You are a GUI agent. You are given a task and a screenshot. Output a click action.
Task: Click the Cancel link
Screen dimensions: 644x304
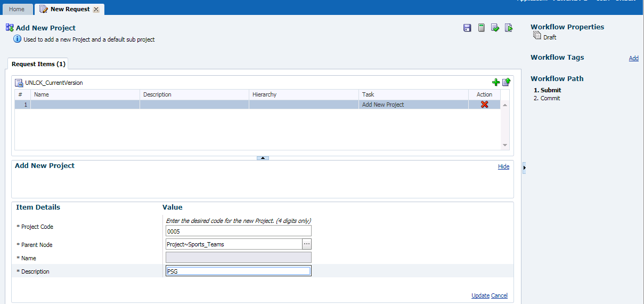499,295
